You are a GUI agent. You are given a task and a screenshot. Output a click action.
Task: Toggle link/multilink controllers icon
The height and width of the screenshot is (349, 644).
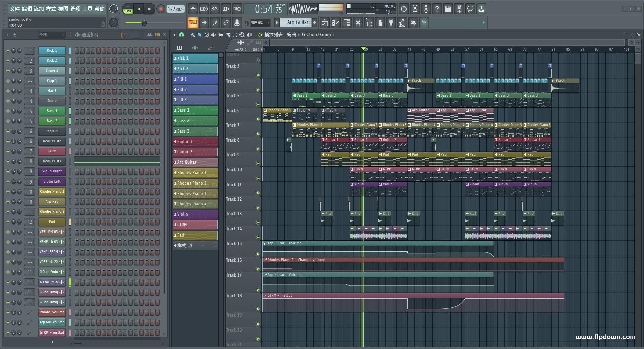pos(226,22)
